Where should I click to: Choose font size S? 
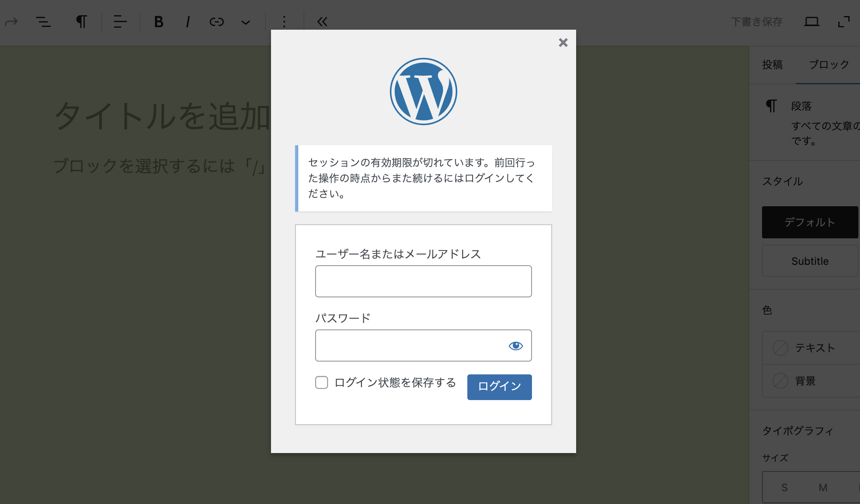tap(785, 488)
